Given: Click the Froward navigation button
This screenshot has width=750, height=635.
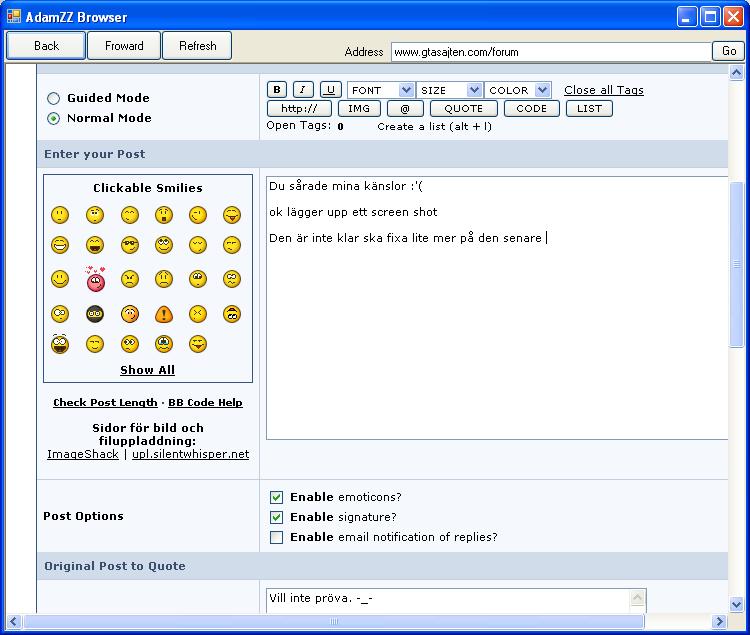Looking at the screenshot, I should click(124, 46).
